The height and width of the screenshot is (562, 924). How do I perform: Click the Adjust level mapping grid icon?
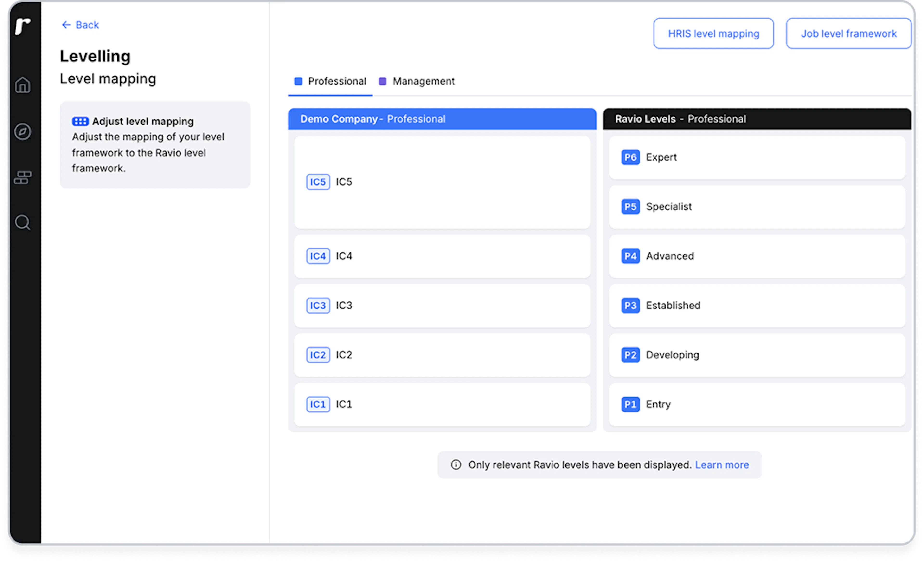coord(80,122)
